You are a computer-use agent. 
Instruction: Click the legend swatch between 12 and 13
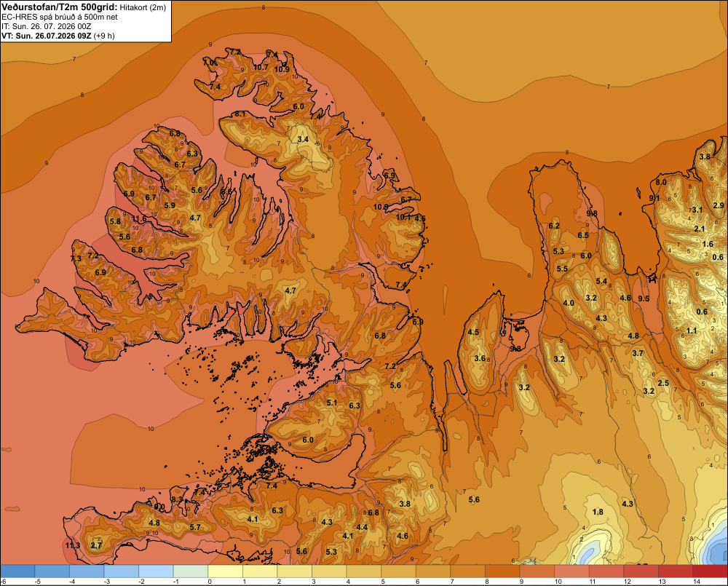(641, 571)
